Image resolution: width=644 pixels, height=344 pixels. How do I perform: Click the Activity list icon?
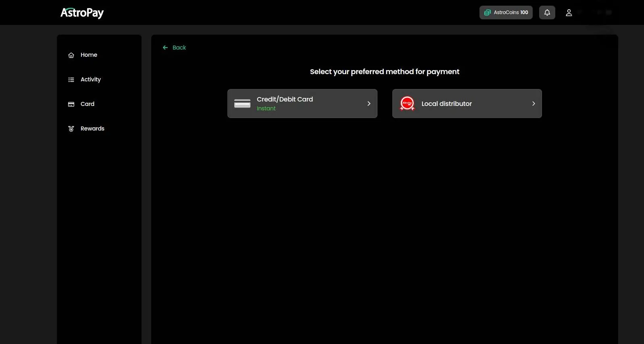(x=71, y=80)
